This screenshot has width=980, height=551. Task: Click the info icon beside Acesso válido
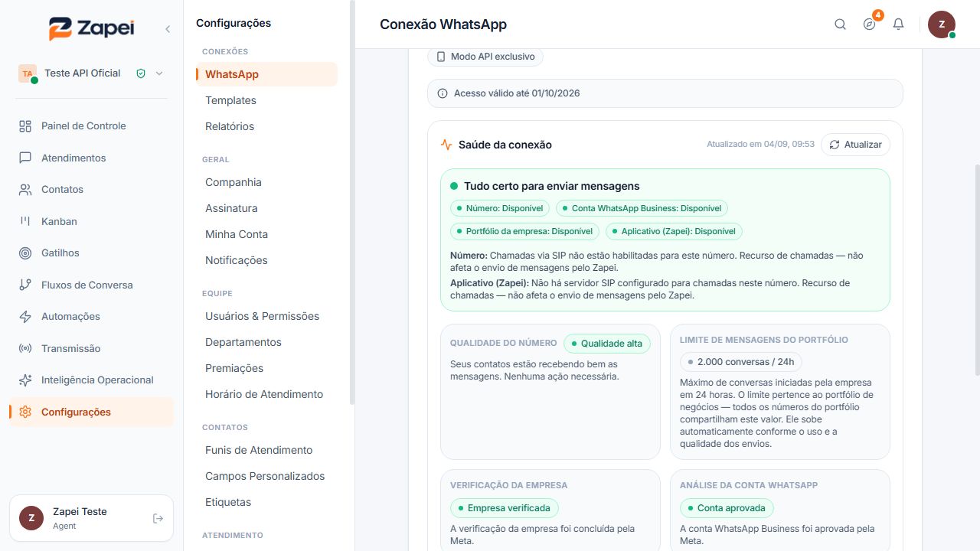[443, 93]
